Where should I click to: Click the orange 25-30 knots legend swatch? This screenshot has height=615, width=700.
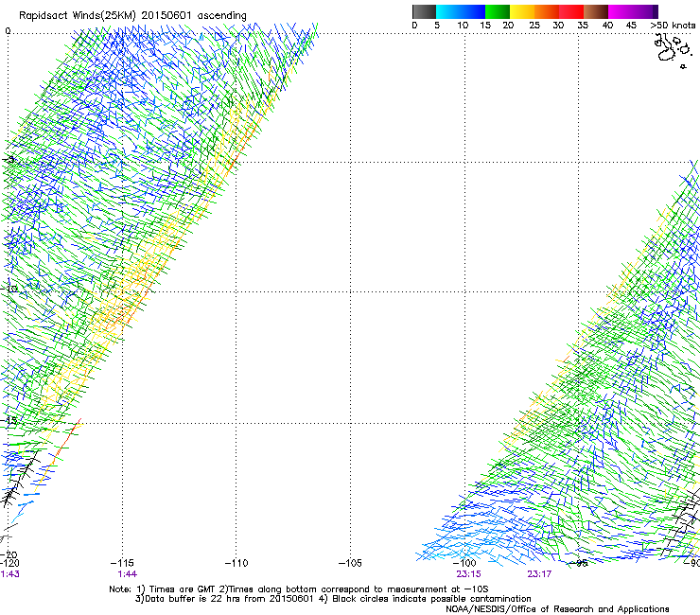[x=547, y=11]
